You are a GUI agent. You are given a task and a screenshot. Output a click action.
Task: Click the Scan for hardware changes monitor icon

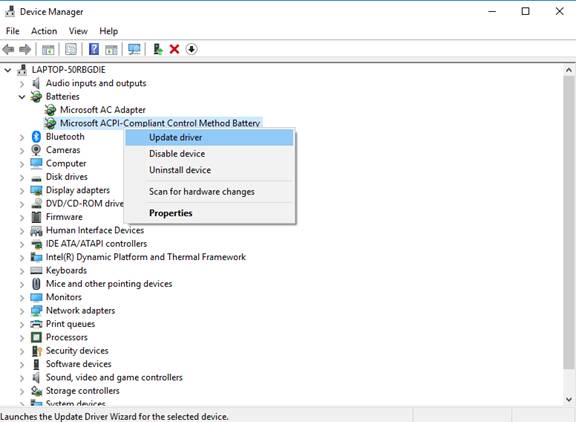(134, 49)
